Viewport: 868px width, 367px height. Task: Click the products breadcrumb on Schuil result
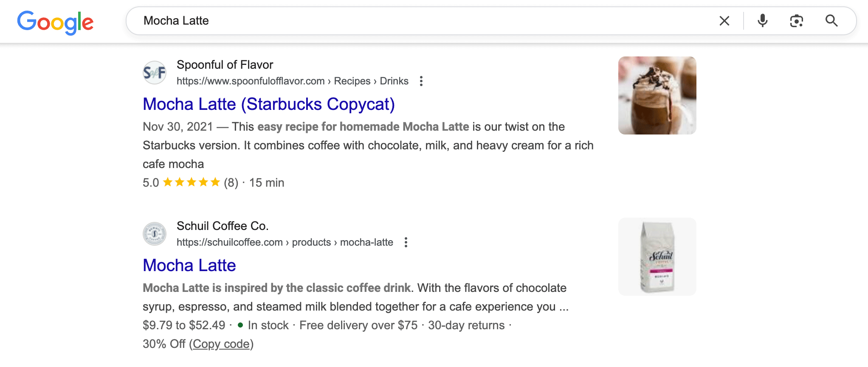click(x=312, y=242)
